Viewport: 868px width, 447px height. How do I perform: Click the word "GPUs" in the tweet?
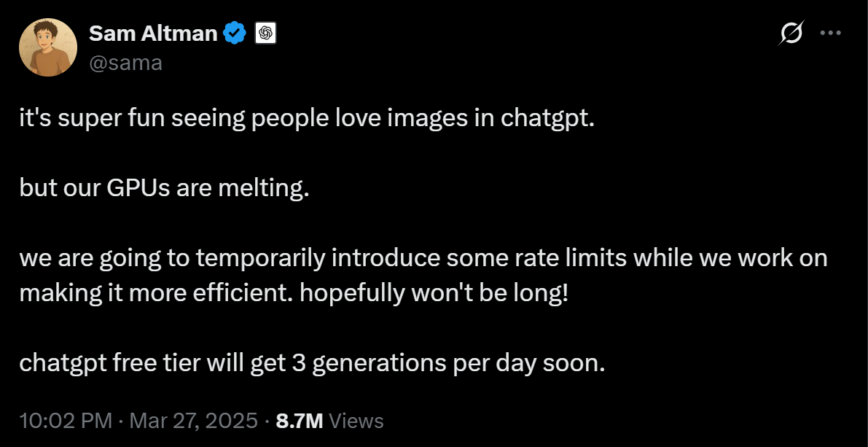pyautogui.click(x=137, y=187)
